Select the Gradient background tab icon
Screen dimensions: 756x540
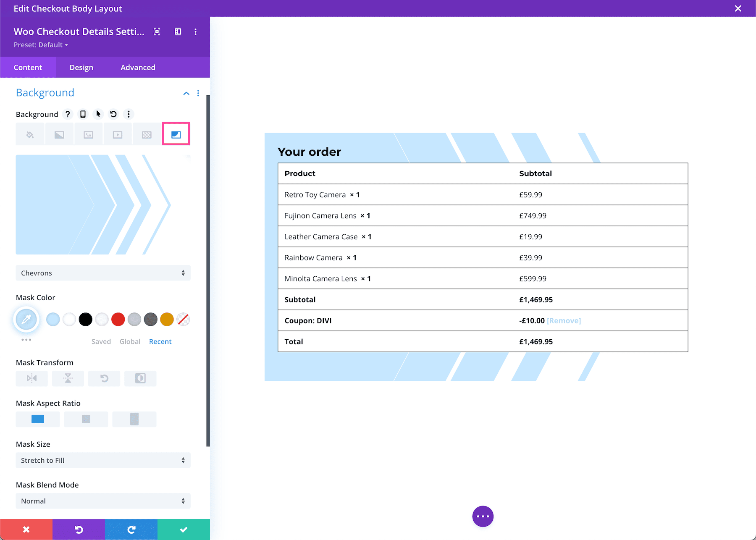click(59, 134)
